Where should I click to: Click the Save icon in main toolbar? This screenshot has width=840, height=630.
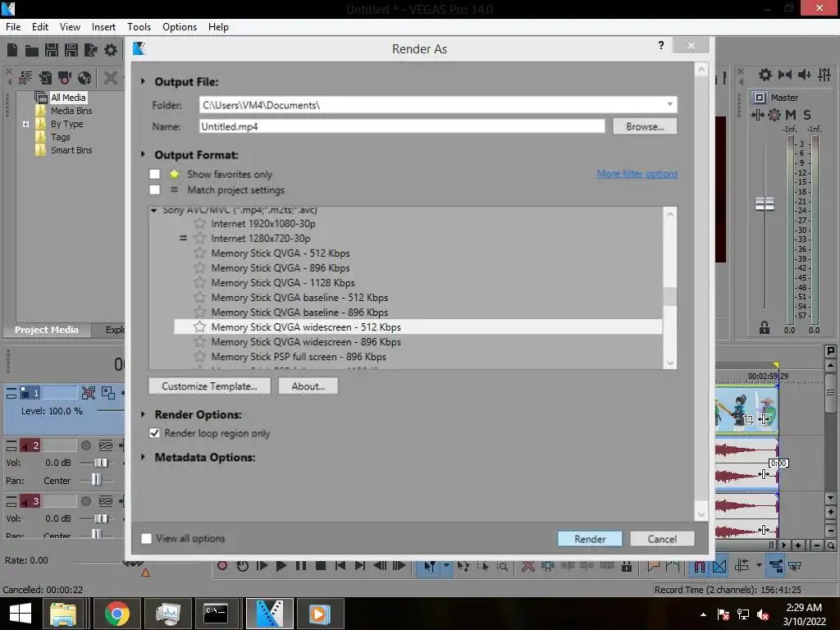click(x=52, y=50)
